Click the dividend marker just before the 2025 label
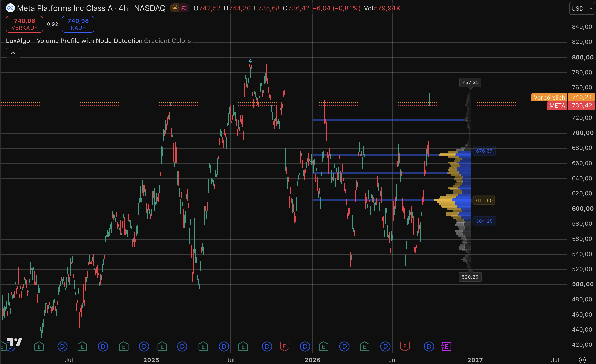 [x=144, y=346]
